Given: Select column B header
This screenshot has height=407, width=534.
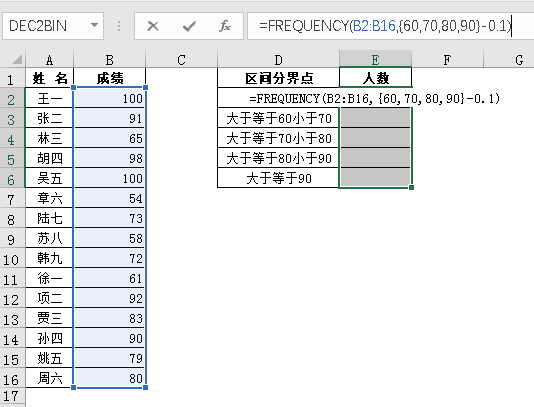Looking at the screenshot, I should click(110, 60).
